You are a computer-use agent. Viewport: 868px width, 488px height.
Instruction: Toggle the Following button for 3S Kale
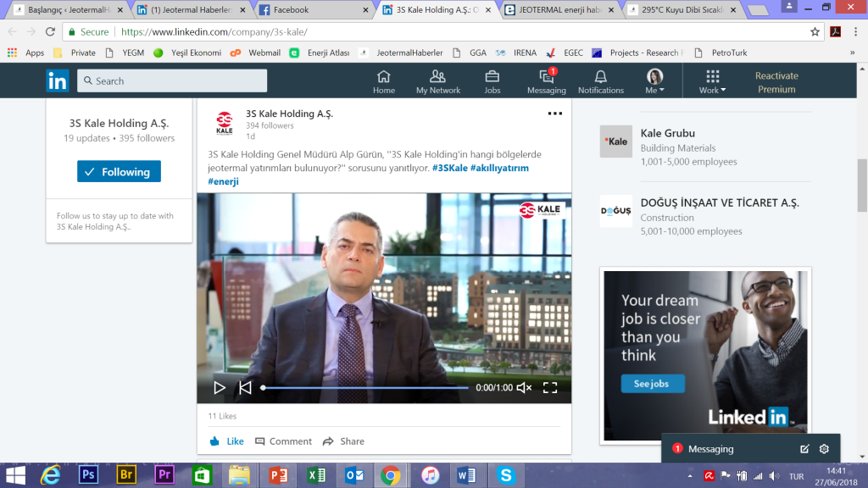119,172
